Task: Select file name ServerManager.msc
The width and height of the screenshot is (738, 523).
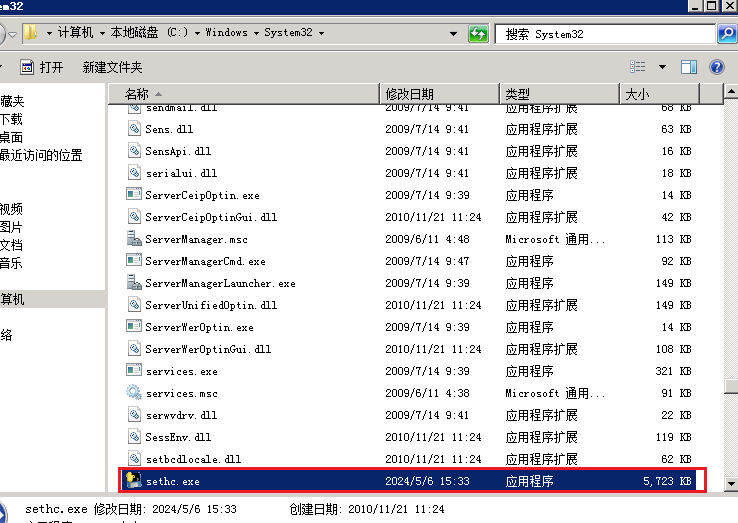Action: [x=196, y=239]
